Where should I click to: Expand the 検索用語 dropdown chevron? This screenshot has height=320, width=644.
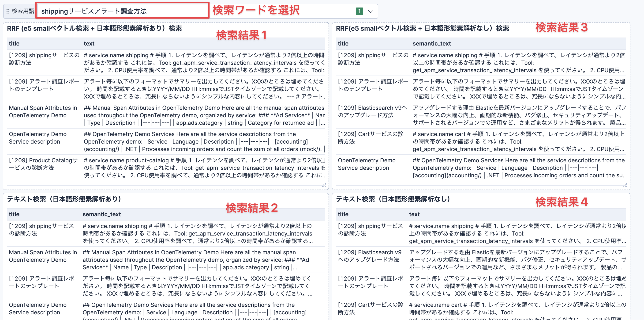click(x=371, y=11)
